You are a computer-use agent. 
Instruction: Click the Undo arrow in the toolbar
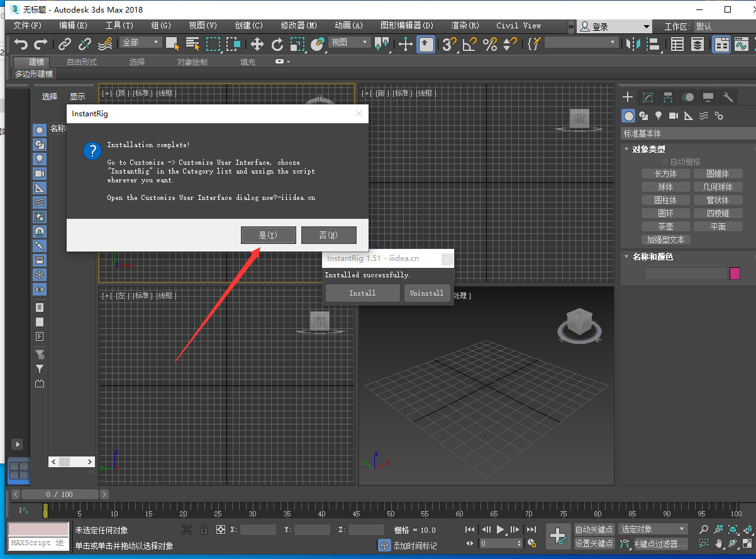pos(22,44)
